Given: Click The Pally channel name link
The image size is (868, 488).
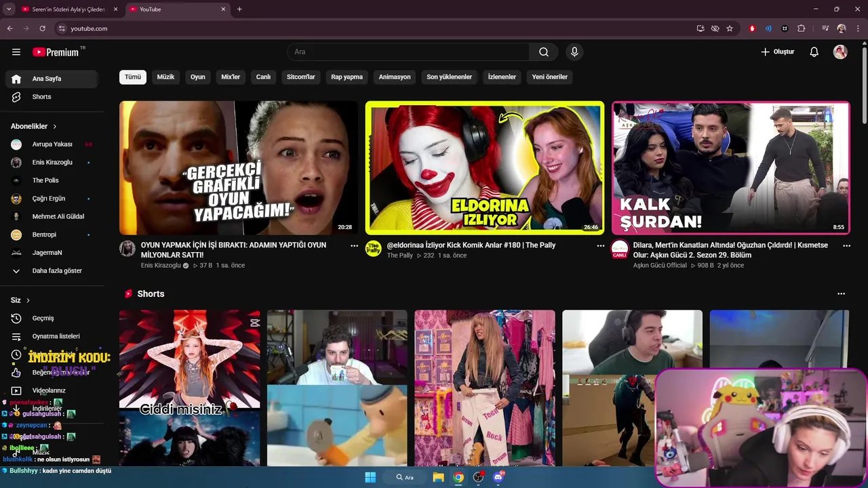Looking at the screenshot, I should pos(400,256).
